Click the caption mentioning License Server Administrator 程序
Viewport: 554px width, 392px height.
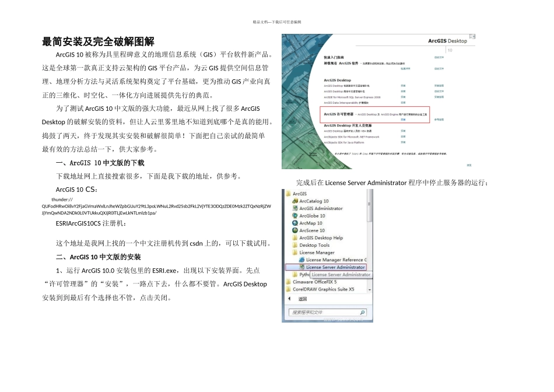pyautogui.click(x=392, y=183)
